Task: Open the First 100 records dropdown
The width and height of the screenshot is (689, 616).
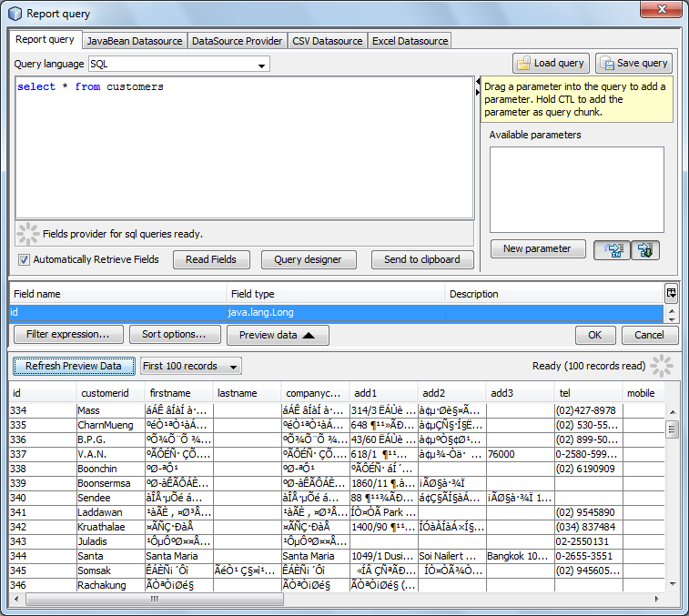Action: (233, 366)
